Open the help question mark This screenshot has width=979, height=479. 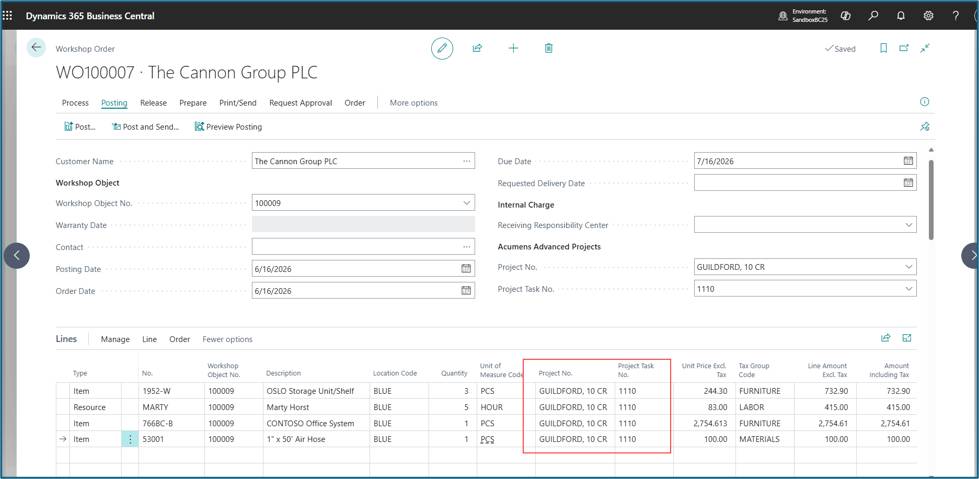(x=955, y=16)
